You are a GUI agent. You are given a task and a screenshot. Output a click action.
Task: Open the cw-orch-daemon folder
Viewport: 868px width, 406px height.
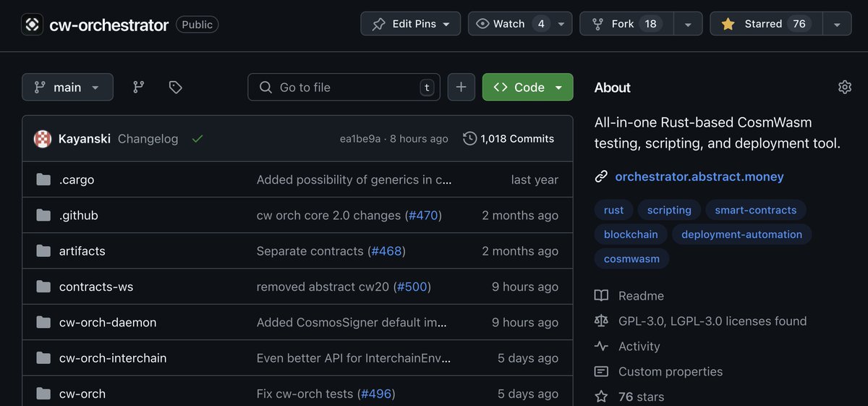click(108, 322)
